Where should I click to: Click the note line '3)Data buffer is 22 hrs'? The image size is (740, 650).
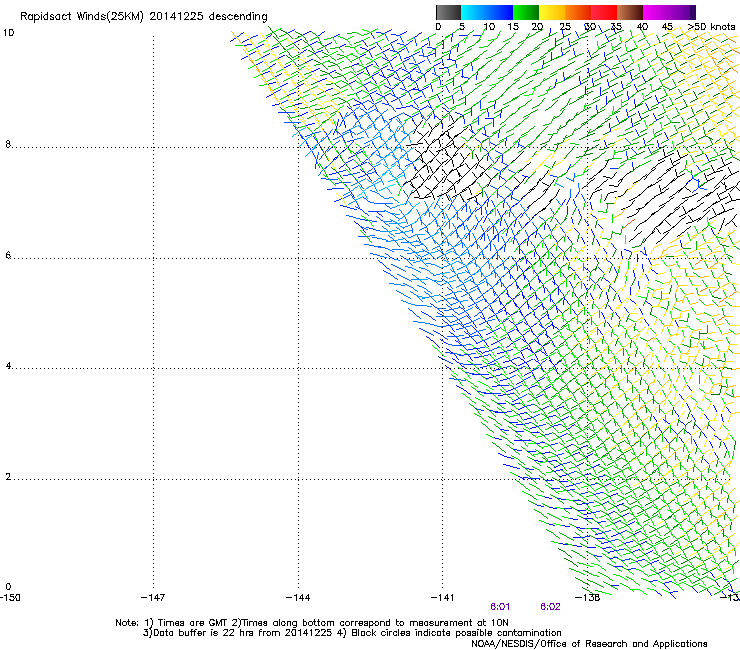(x=352, y=633)
